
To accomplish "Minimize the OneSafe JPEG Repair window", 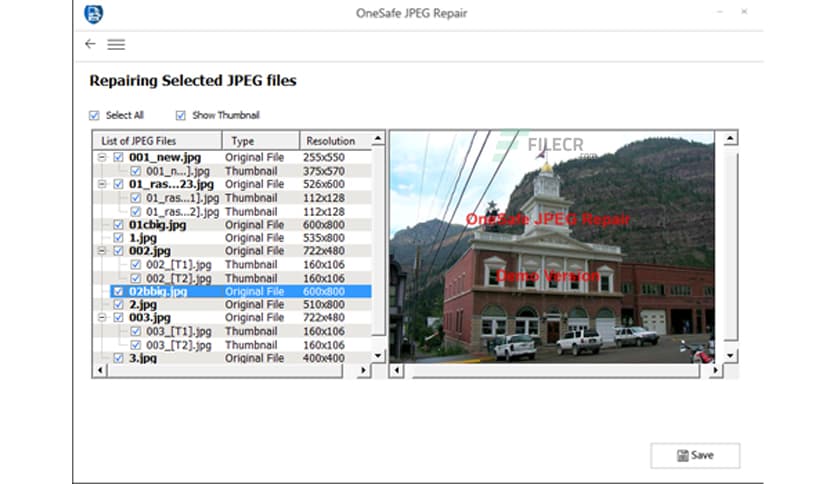I will (720, 12).
